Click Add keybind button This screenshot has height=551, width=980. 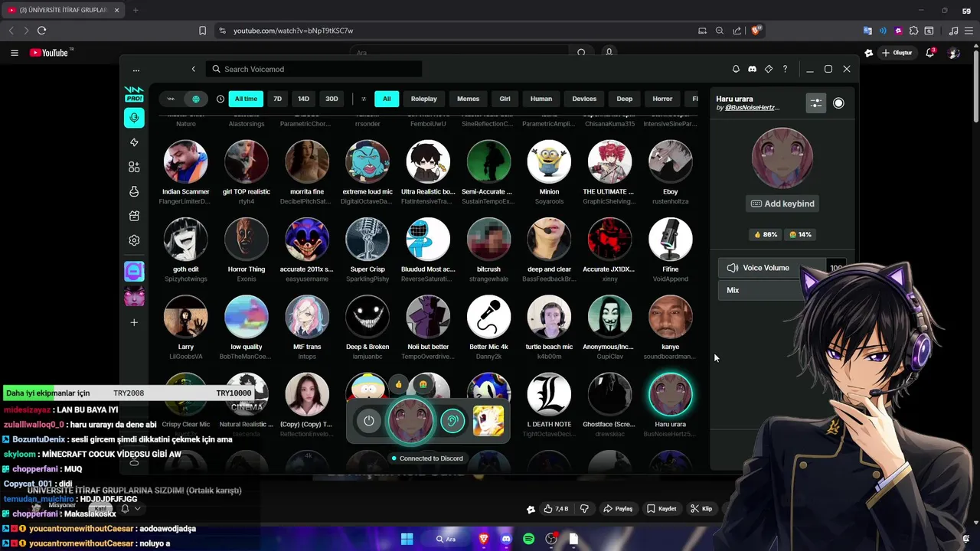(x=782, y=204)
